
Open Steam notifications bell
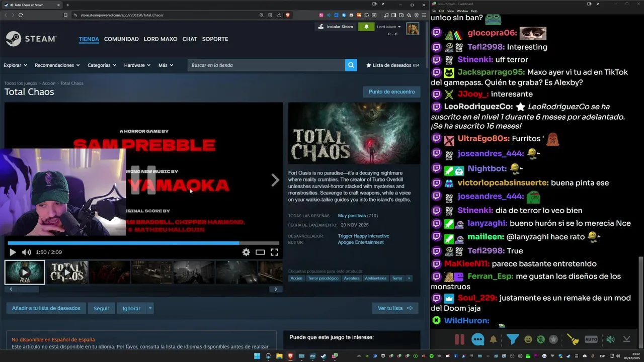pos(366,27)
